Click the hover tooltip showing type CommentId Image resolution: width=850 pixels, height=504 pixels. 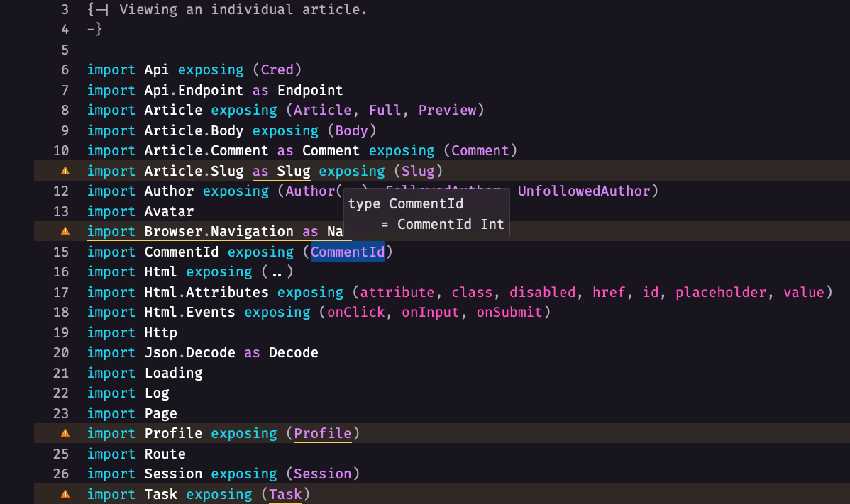[x=426, y=214]
